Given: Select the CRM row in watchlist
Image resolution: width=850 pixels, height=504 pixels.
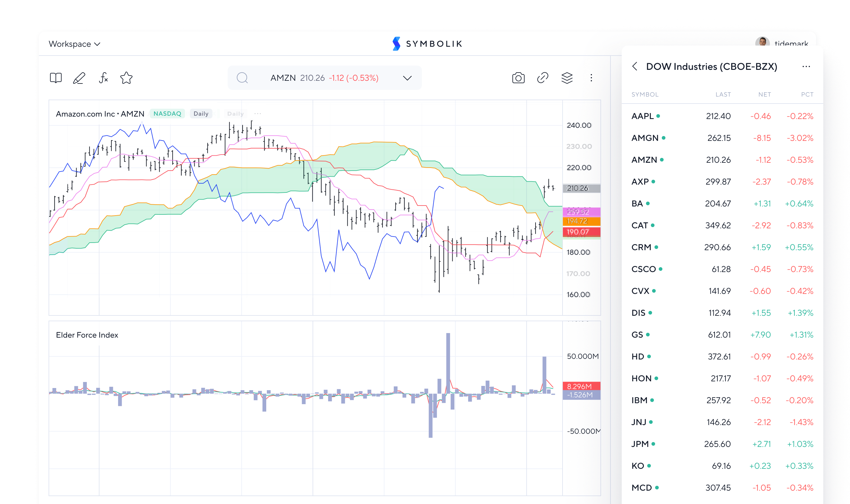Looking at the screenshot, I should click(722, 247).
